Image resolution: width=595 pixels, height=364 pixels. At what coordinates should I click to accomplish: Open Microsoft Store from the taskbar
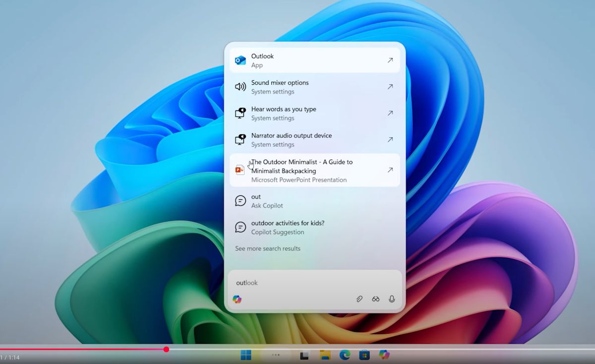coord(364,355)
